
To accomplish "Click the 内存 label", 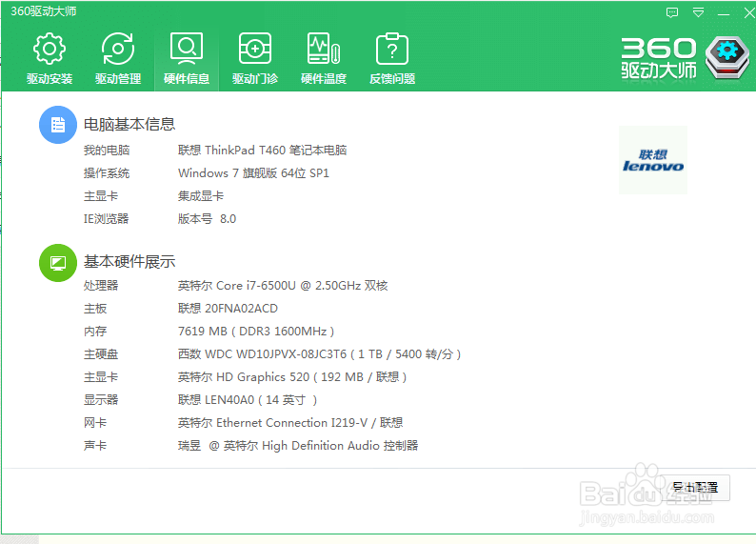I will [95, 332].
